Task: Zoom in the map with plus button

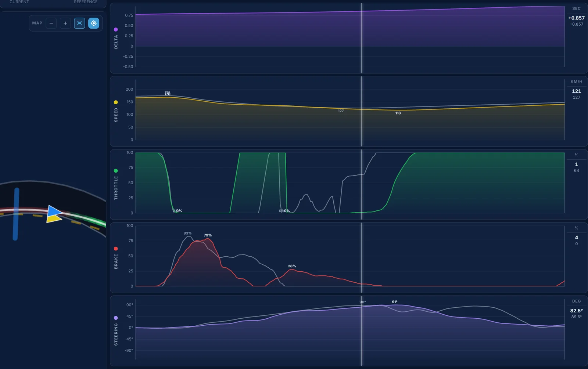Action: [x=65, y=23]
